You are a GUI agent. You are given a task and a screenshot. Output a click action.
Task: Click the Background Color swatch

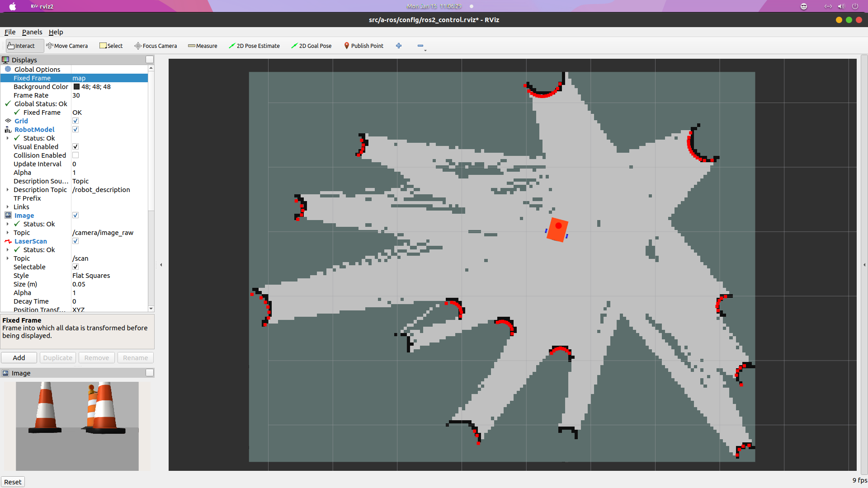[x=76, y=86]
